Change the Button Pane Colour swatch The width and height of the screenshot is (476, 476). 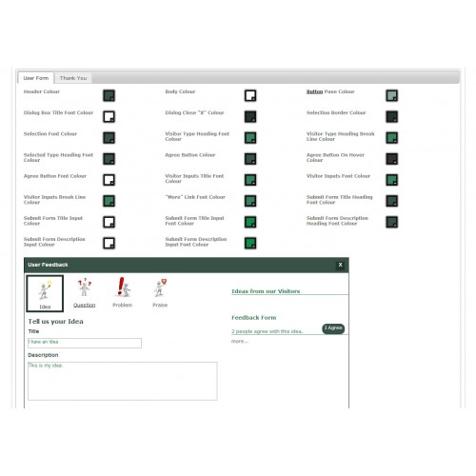click(392, 95)
